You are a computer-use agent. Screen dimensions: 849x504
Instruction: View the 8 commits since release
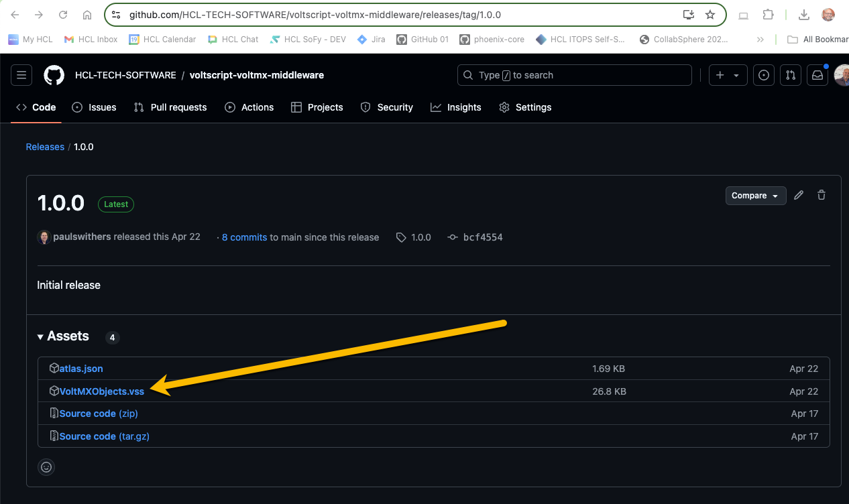(x=245, y=237)
